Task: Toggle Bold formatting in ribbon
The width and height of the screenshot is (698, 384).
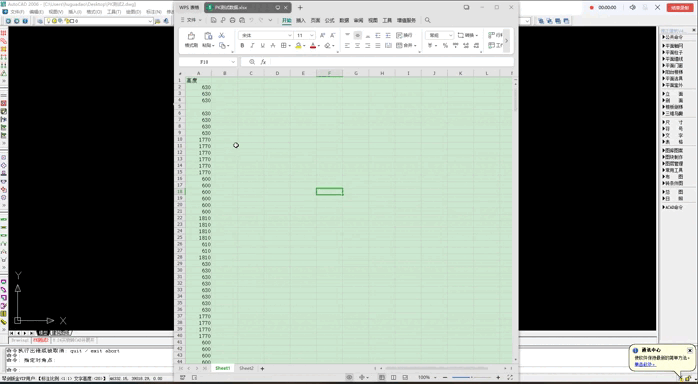Action: [242, 45]
